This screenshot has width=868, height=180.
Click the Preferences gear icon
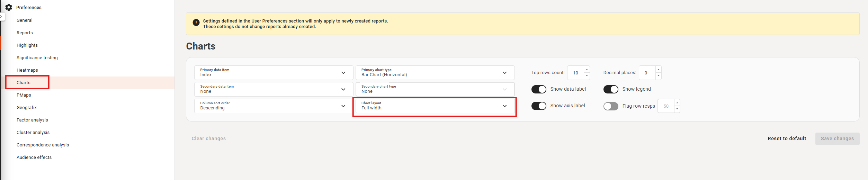[x=9, y=7]
